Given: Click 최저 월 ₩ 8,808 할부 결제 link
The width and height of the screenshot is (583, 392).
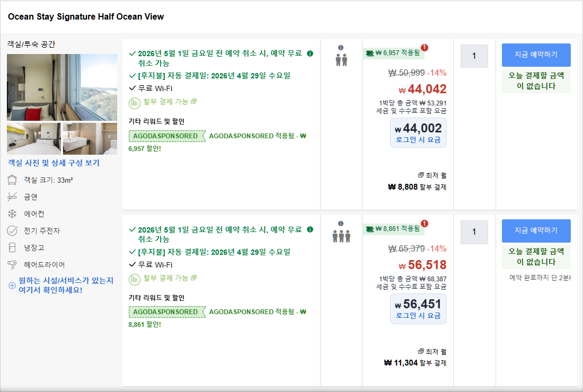Looking at the screenshot, I should 417,187.
